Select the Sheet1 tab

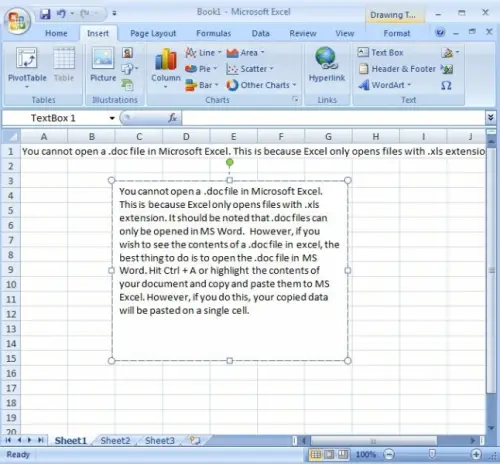(x=71, y=441)
